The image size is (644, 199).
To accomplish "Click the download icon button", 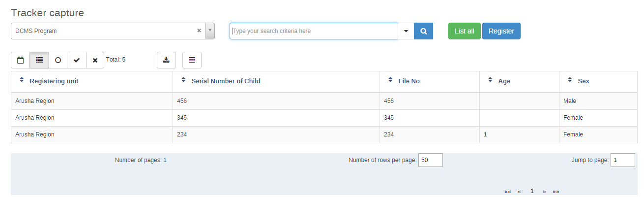I will pyautogui.click(x=166, y=60).
